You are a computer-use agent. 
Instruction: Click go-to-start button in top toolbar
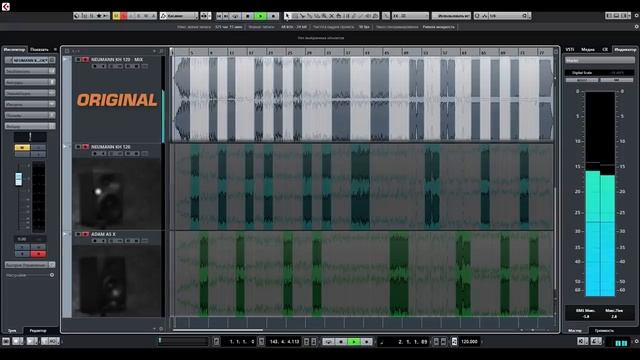click(219, 16)
